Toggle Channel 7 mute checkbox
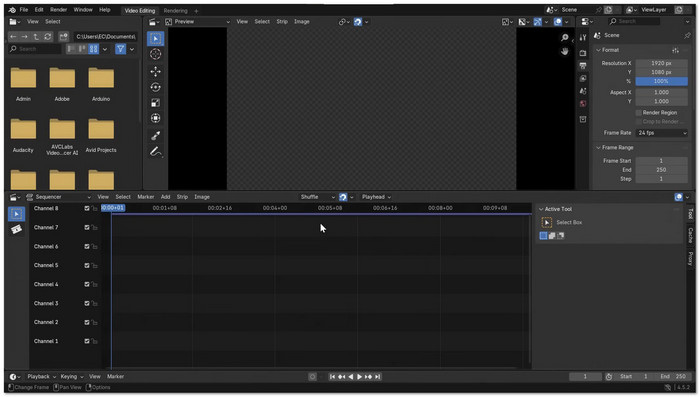Image resolution: width=700 pixels, height=397 pixels. (87, 228)
